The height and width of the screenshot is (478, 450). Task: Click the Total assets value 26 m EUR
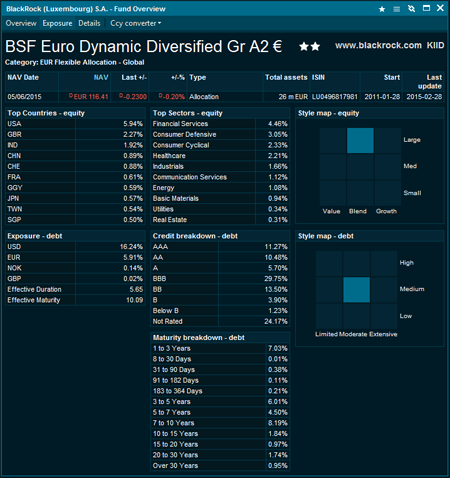293,97
